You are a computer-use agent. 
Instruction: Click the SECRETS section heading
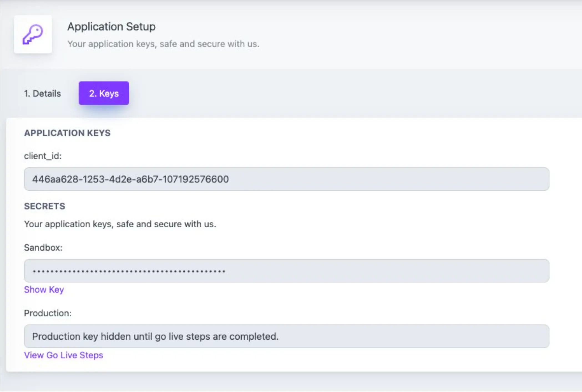(44, 206)
